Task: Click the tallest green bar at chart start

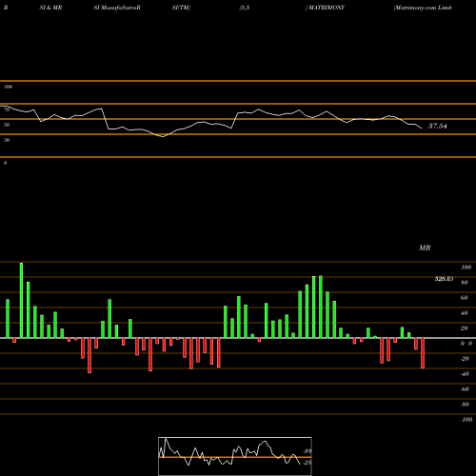Action: tap(21, 300)
